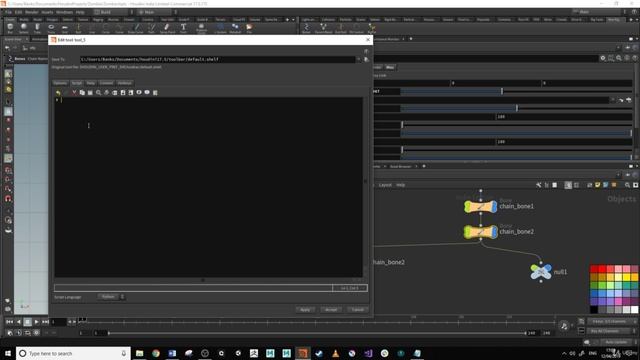Open the Build desktop dropdown
The height and width of the screenshot is (360, 640).
click(x=113, y=12)
